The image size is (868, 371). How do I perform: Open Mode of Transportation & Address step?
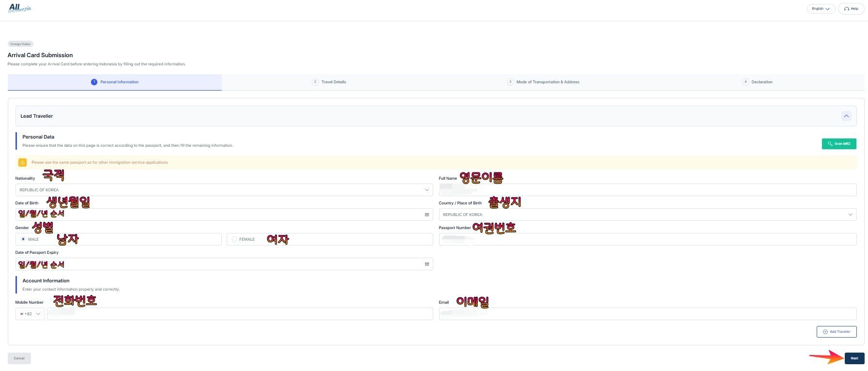click(543, 82)
